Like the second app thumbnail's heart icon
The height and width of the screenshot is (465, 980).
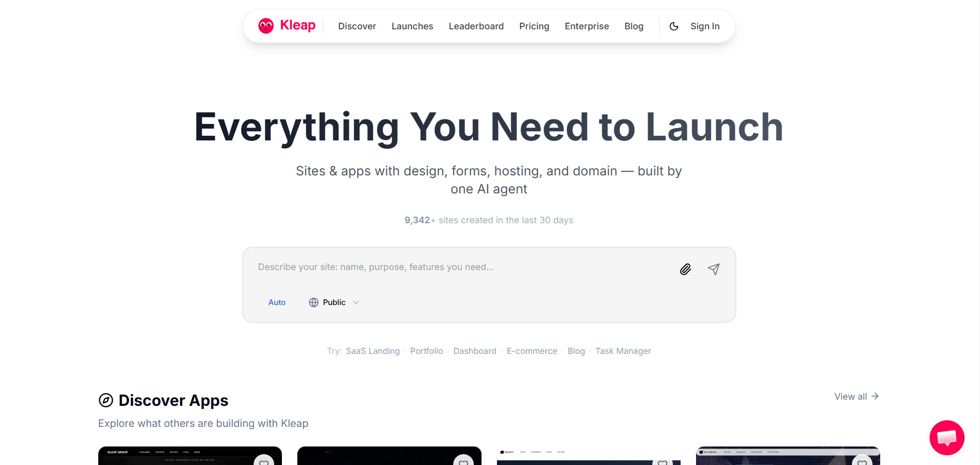464,462
